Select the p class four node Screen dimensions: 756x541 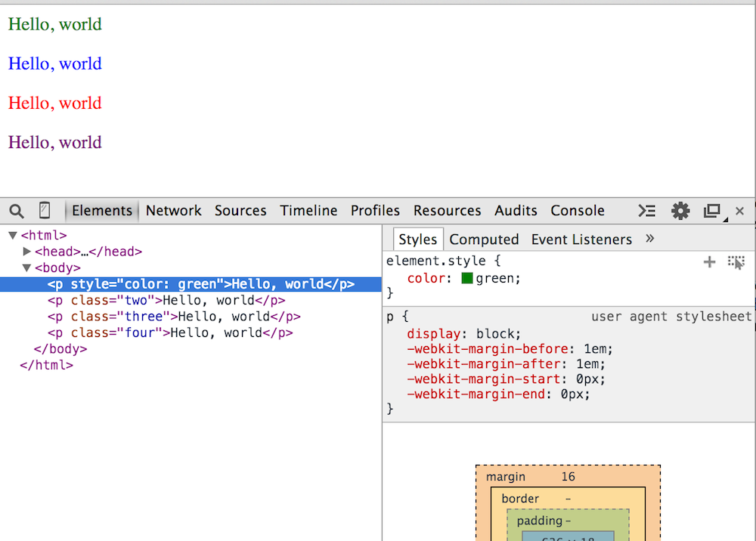pyautogui.click(x=170, y=333)
